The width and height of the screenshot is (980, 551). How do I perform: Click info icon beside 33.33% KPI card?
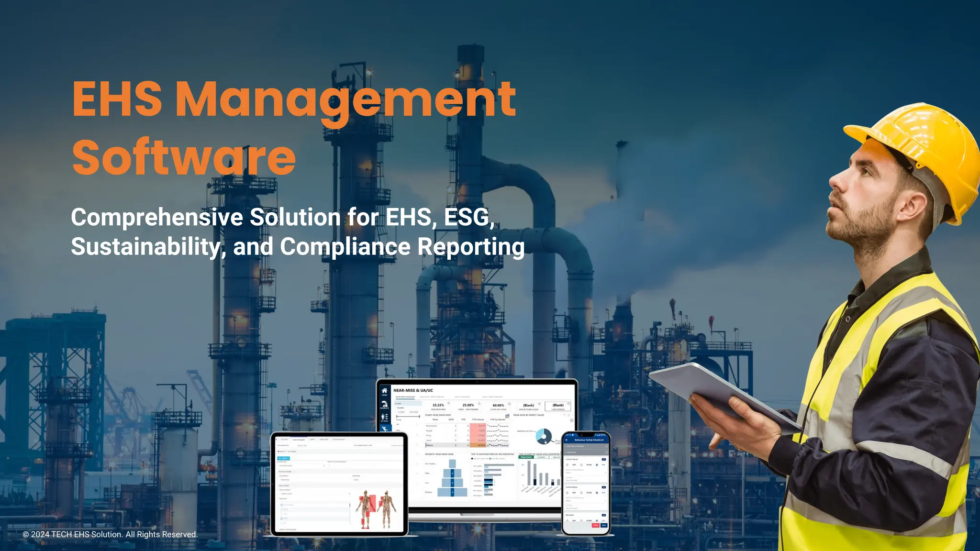click(x=448, y=403)
